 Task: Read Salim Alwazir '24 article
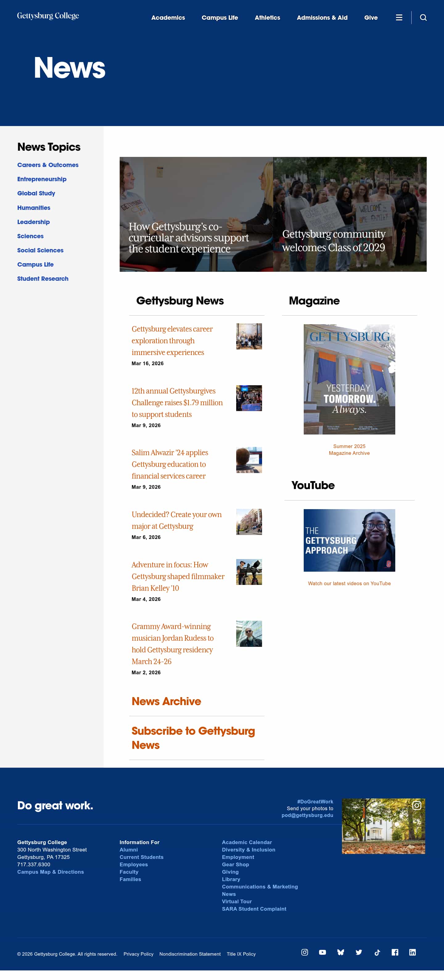click(x=170, y=464)
